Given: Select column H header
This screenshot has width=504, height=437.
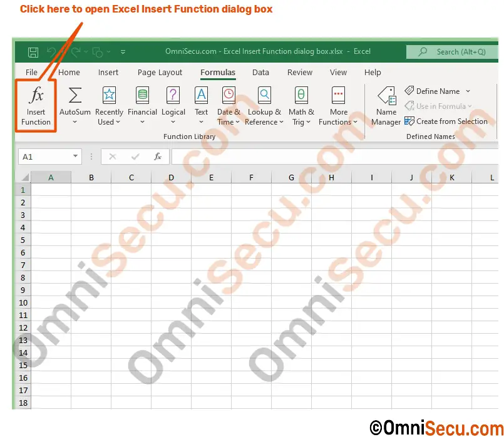Looking at the screenshot, I should point(331,177).
